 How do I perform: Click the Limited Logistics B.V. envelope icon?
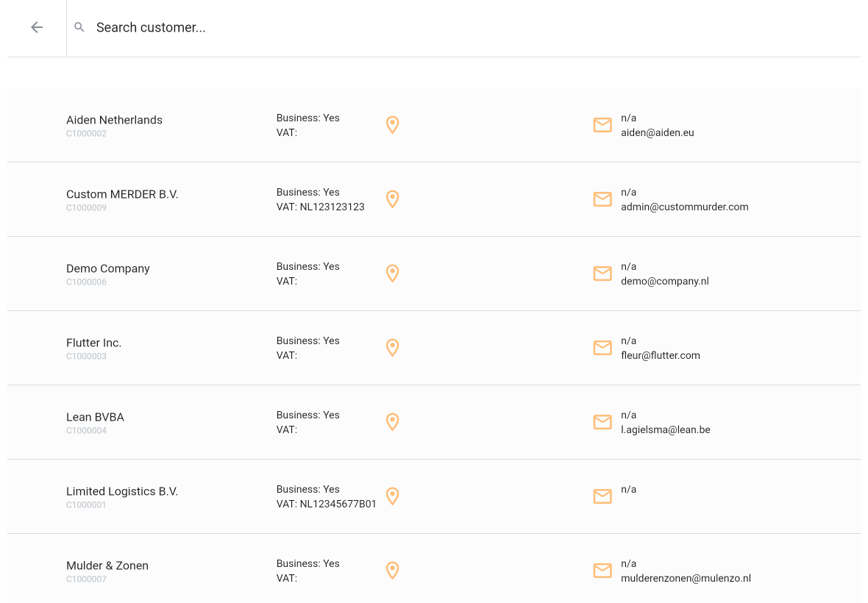(x=602, y=496)
